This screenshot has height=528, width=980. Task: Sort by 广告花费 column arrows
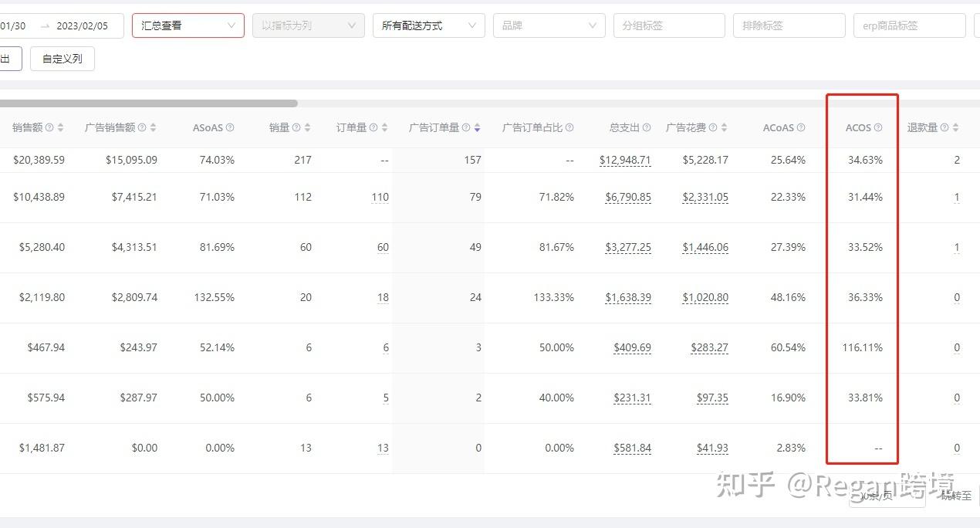coord(724,128)
